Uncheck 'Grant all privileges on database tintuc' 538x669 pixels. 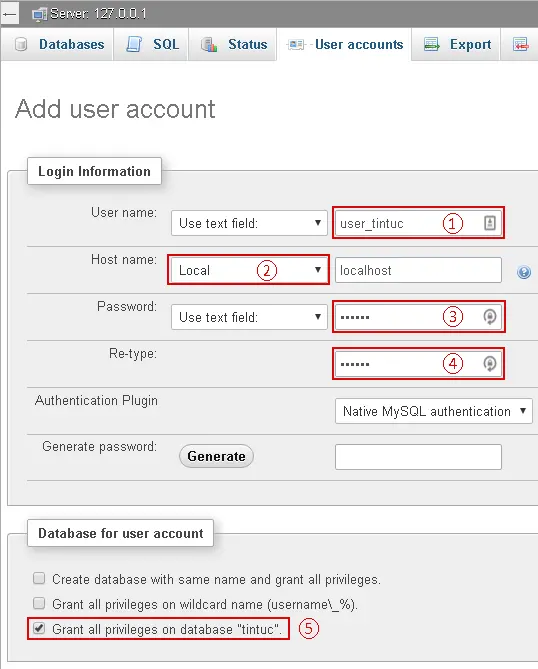coord(39,628)
